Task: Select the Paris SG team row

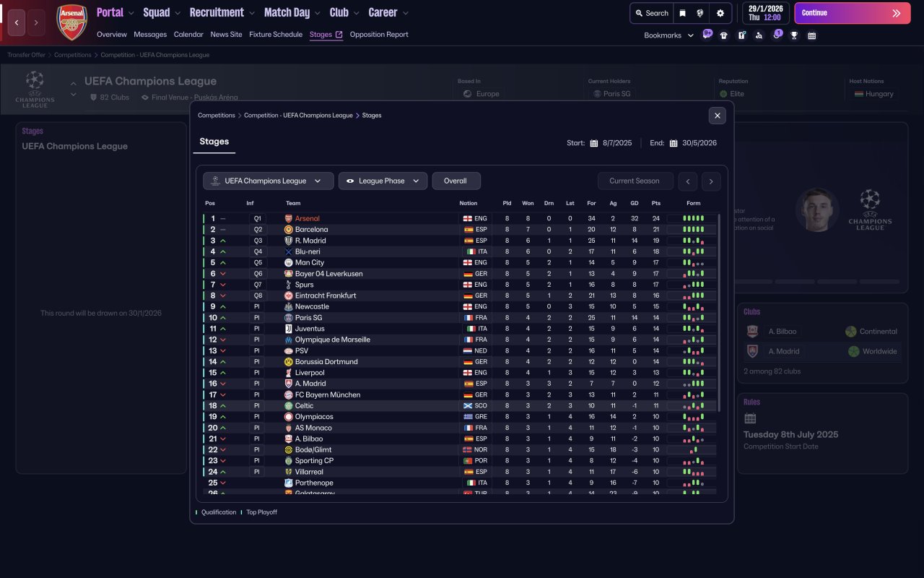Action: click(x=460, y=318)
